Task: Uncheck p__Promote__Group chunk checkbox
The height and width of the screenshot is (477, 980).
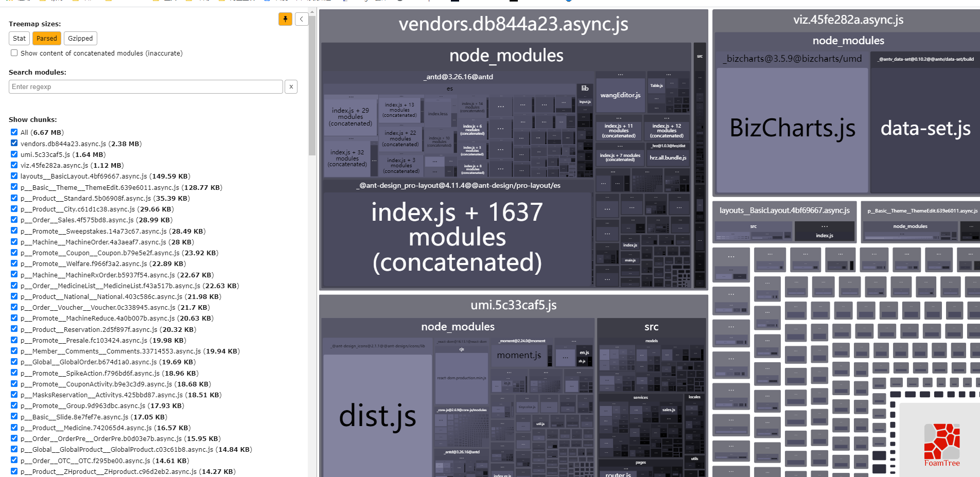Action: pyautogui.click(x=14, y=405)
